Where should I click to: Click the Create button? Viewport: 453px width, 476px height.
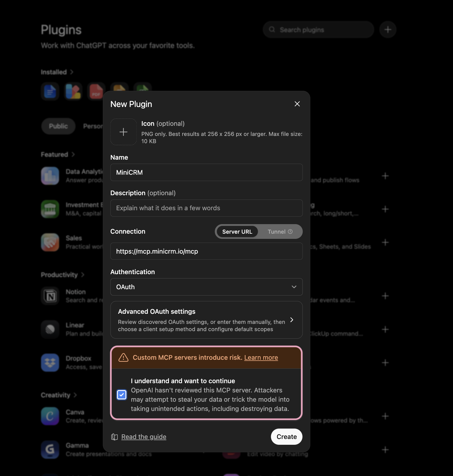click(x=287, y=437)
